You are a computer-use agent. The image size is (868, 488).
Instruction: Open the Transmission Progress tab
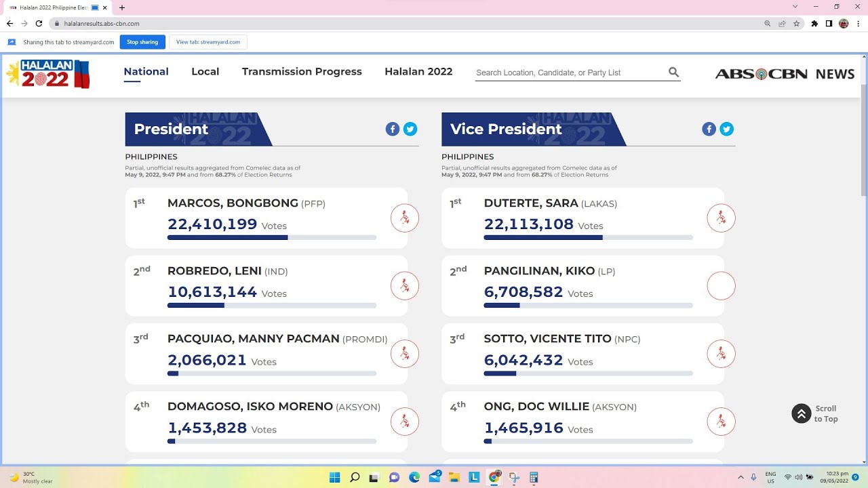[x=302, y=71]
